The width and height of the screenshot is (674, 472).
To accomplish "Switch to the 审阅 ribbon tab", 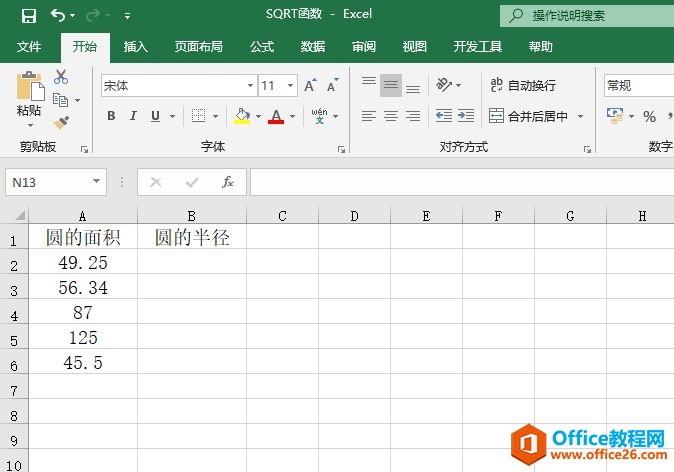I will coord(364,46).
